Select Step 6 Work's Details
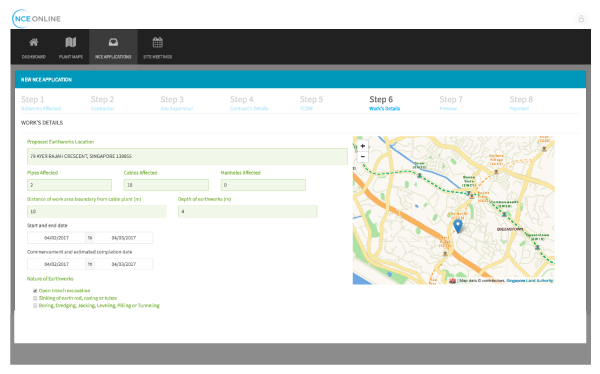Image resolution: width=600 pixels, height=374 pixels. pos(385,103)
